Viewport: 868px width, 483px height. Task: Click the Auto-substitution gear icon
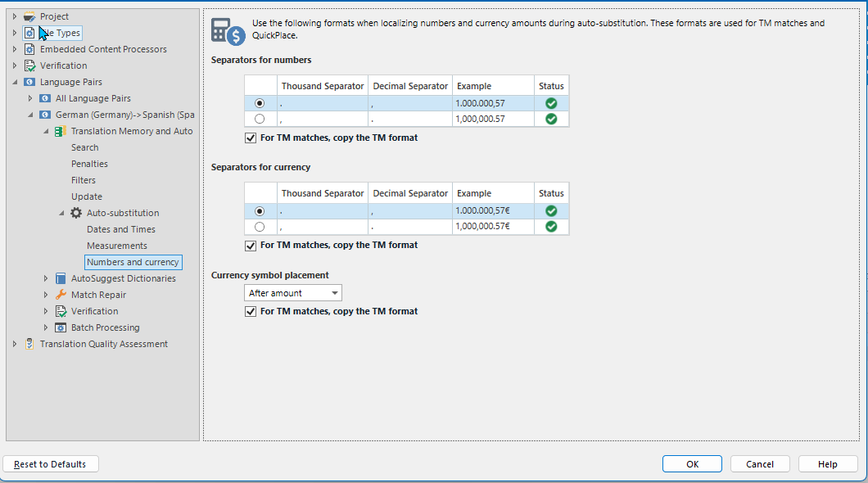coord(76,213)
